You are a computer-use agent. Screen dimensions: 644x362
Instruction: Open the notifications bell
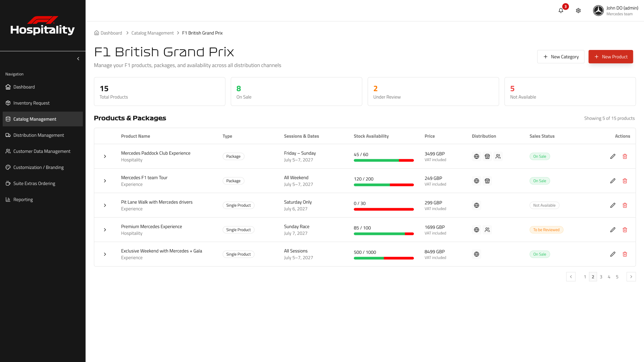click(561, 11)
